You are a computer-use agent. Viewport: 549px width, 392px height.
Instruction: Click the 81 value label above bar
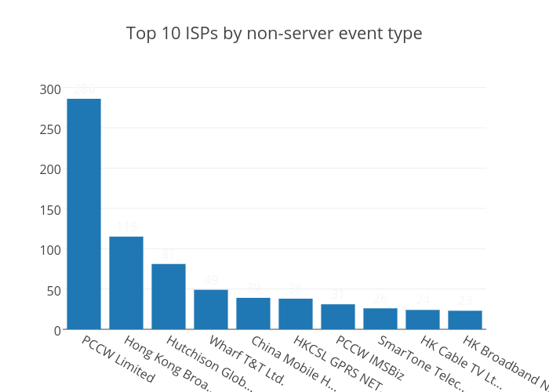[169, 255]
